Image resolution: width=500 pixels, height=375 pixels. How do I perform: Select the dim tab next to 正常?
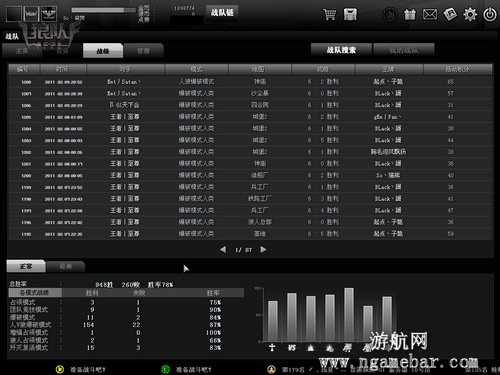pos(66,266)
